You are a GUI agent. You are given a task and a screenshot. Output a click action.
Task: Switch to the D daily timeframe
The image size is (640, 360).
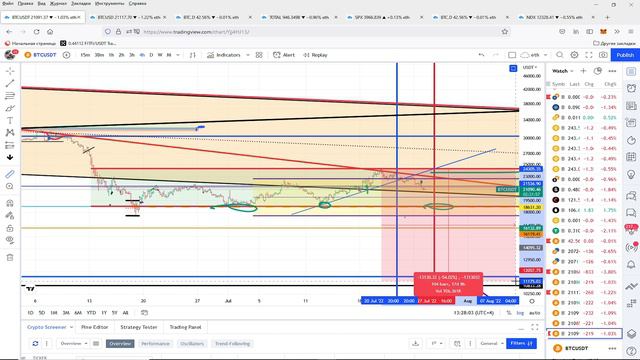pos(151,55)
